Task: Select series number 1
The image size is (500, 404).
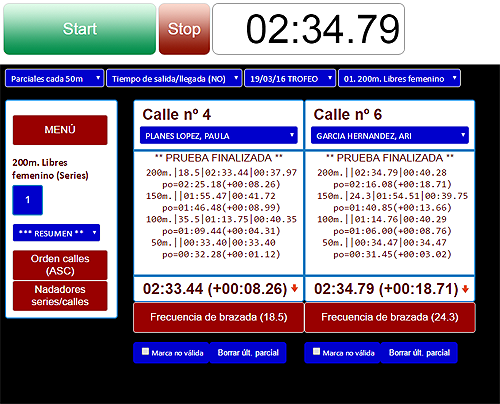Action: tap(28, 200)
